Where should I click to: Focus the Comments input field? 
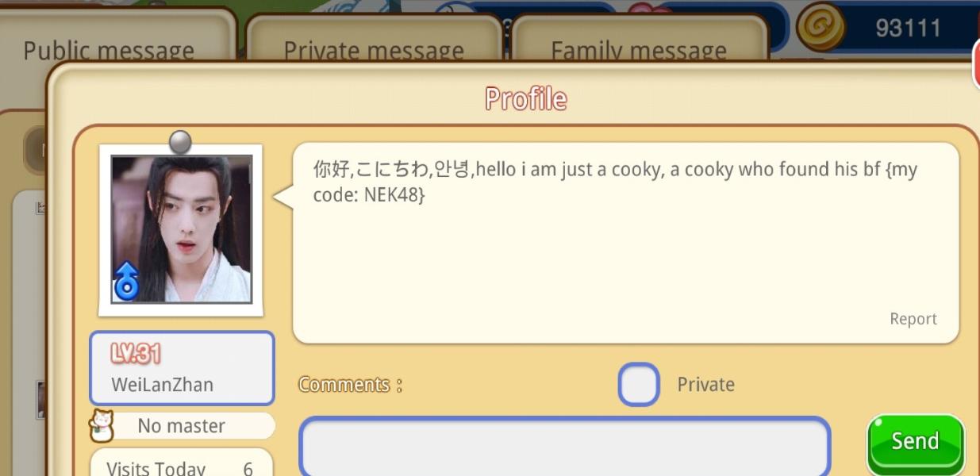pyautogui.click(x=564, y=446)
